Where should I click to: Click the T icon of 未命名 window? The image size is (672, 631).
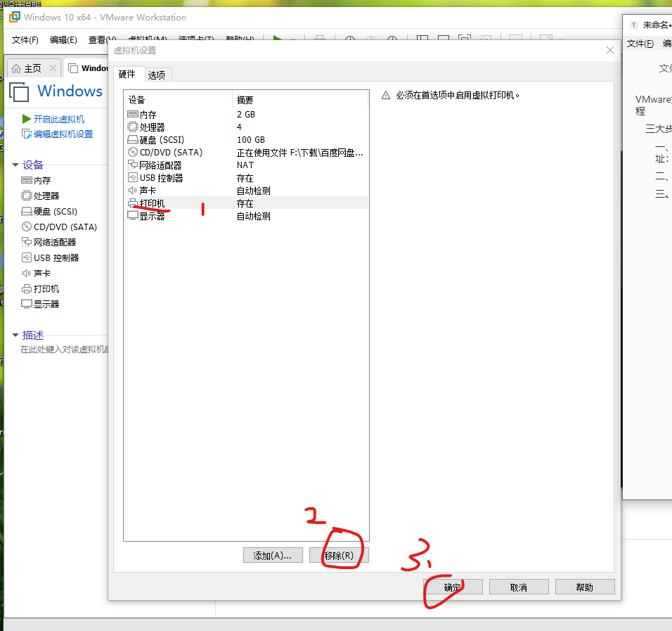(634, 25)
